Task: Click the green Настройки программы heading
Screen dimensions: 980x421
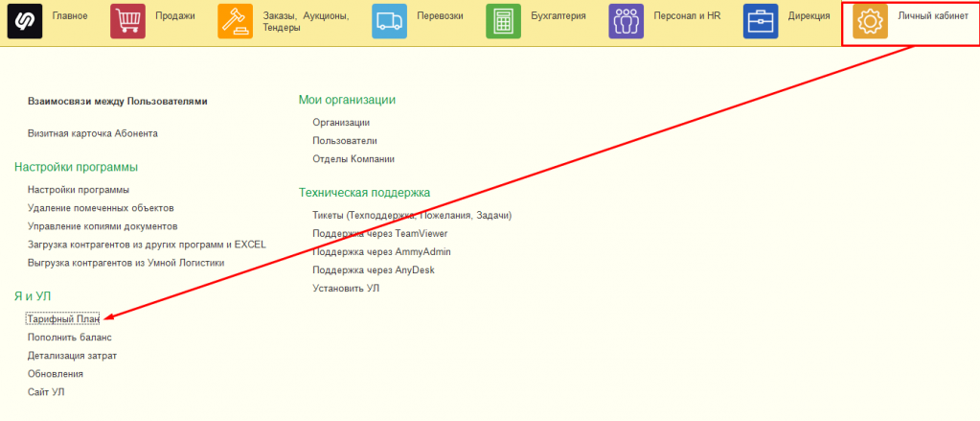Action: pos(77,167)
